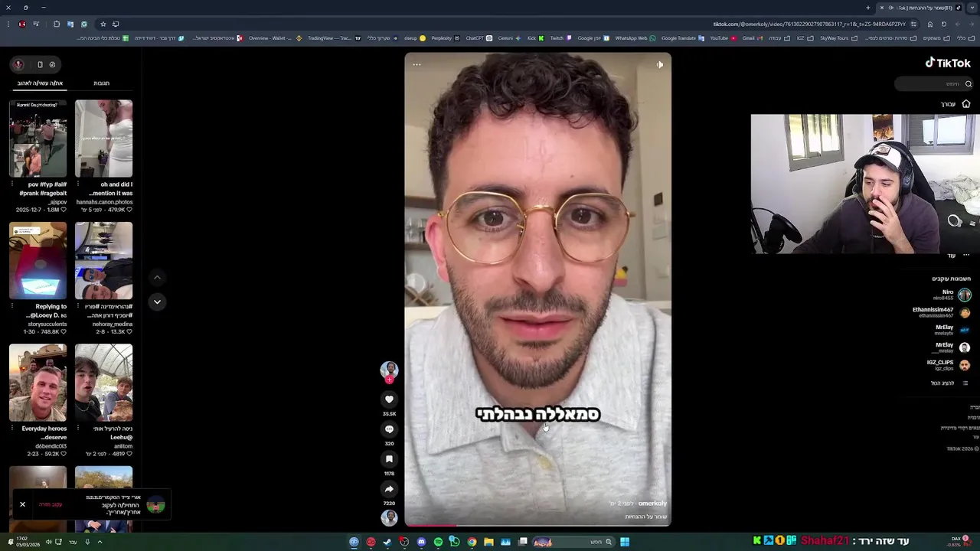The image size is (980, 551).
Task: Open the Windows Start button
Action: pos(625,542)
